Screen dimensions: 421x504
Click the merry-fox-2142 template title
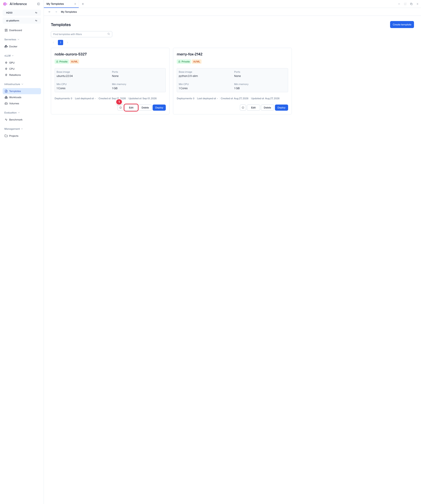click(x=189, y=54)
